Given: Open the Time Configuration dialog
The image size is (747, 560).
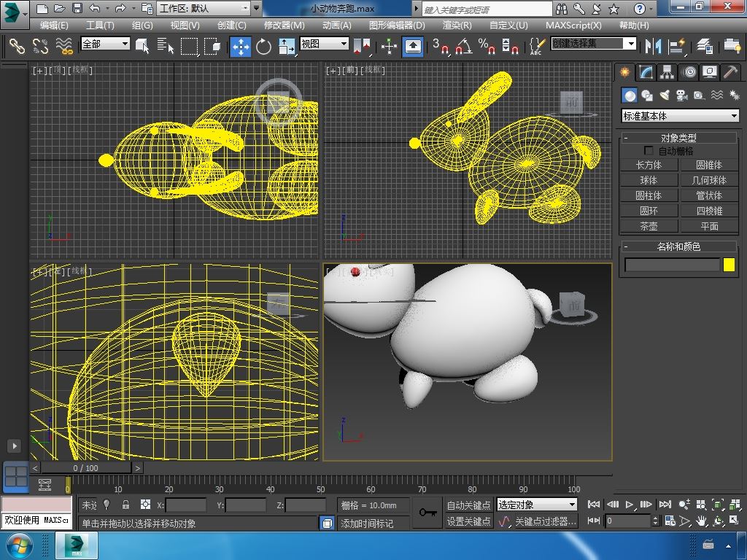Looking at the screenshot, I should tap(670, 521).
